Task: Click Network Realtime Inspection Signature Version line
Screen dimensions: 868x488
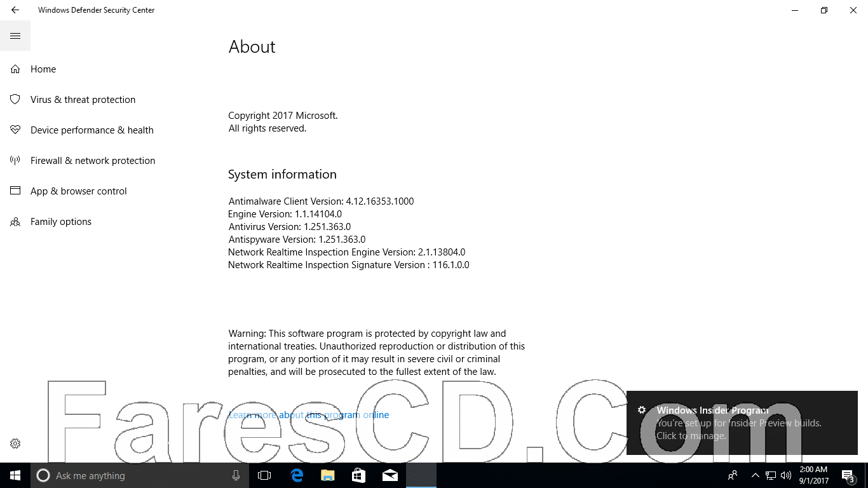Action: 349,265
